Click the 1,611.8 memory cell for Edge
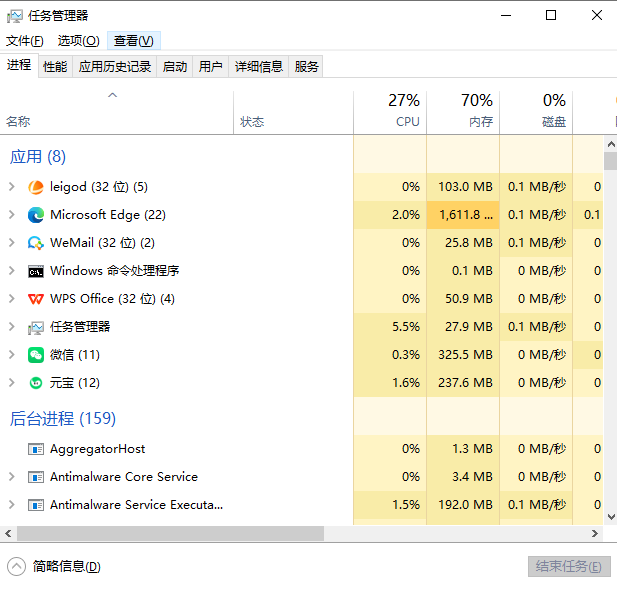The height and width of the screenshot is (591, 617). coord(463,215)
